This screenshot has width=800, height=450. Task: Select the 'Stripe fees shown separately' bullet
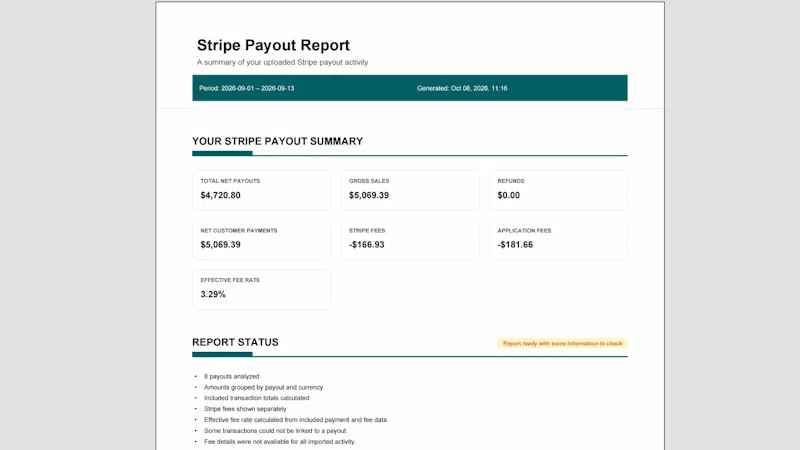point(245,409)
